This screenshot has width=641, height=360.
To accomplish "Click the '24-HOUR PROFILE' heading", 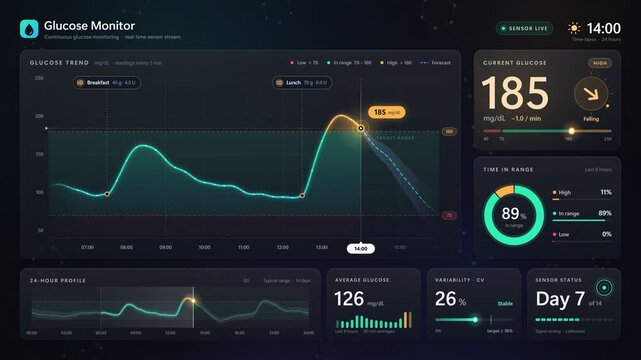I will tap(58, 281).
